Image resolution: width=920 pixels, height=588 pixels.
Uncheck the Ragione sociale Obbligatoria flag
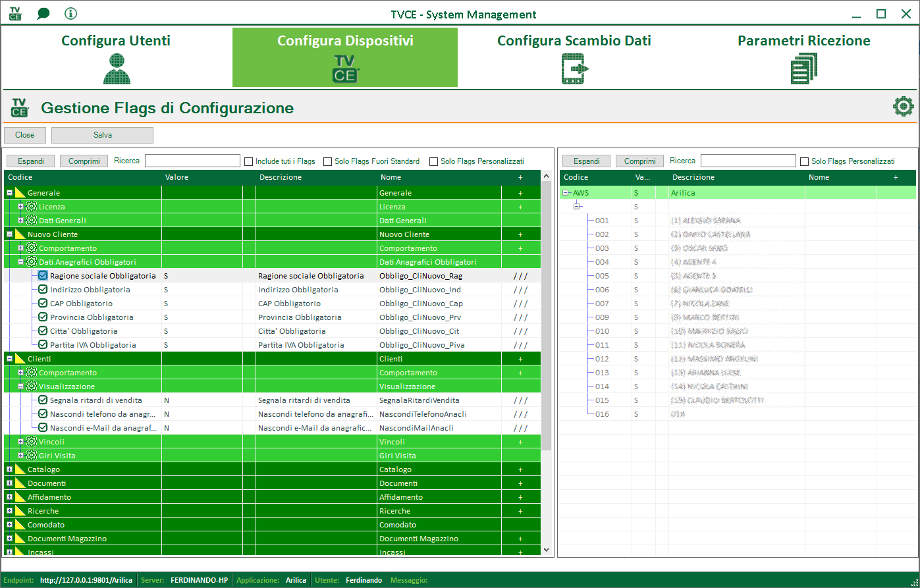[43, 276]
